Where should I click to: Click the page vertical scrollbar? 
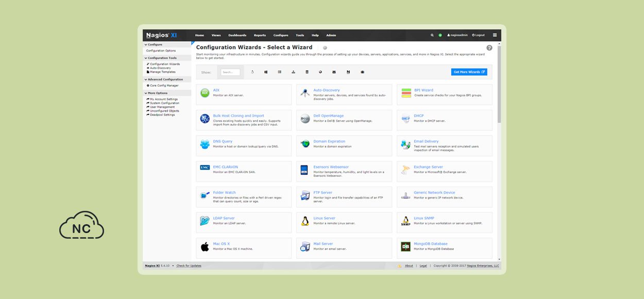[499, 85]
